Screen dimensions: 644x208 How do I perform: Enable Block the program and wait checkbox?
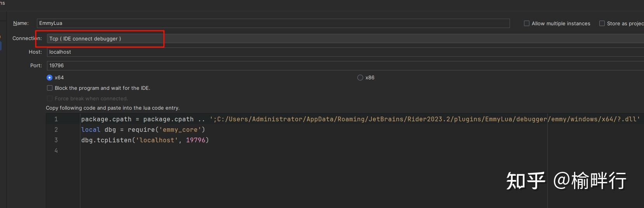coord(50,88)
